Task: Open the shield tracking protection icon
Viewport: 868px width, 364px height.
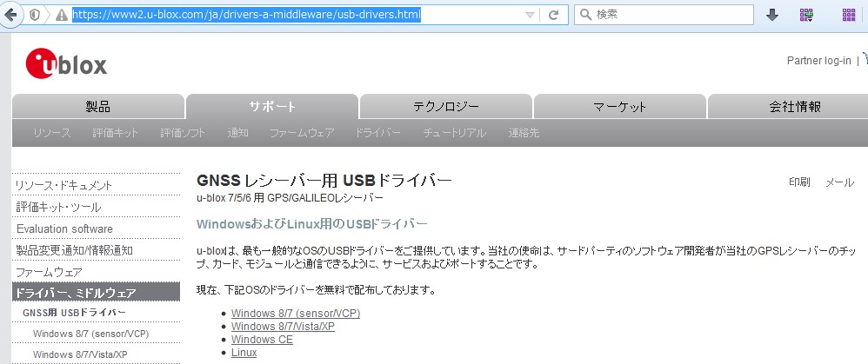Action: click(x=34, y=16)
